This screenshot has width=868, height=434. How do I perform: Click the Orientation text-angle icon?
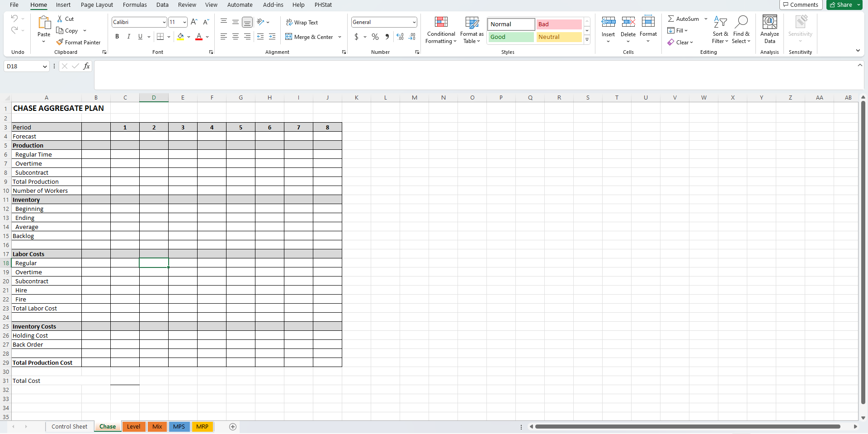(260, 22)
